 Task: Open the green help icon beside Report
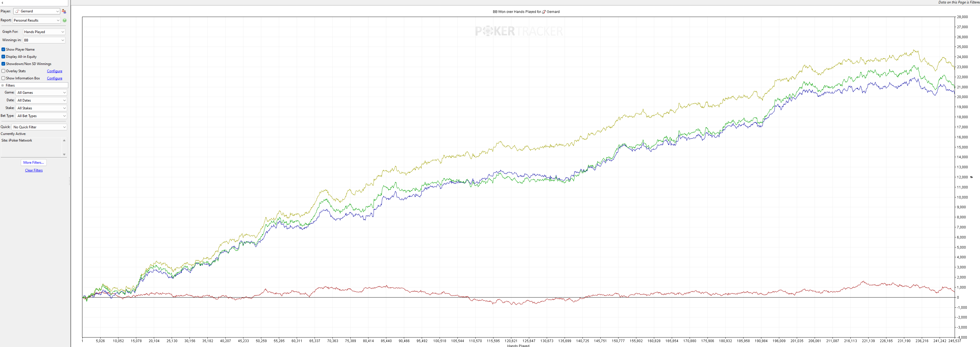[64, 20]
